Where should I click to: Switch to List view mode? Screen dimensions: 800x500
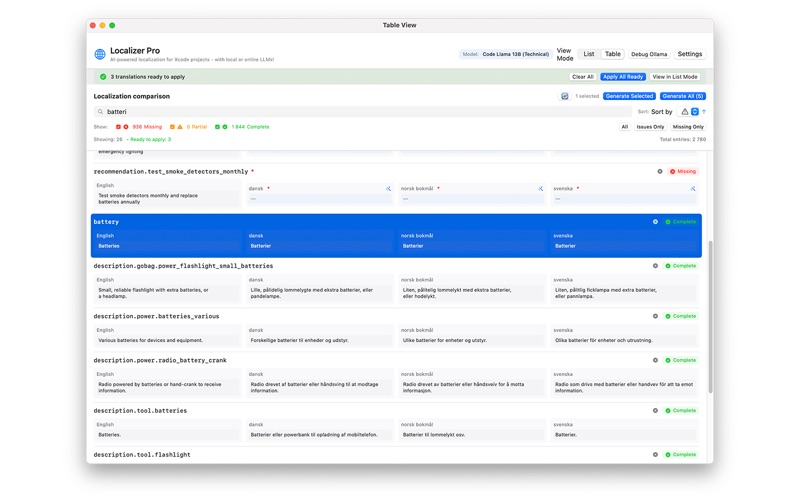tap(589, 54)
